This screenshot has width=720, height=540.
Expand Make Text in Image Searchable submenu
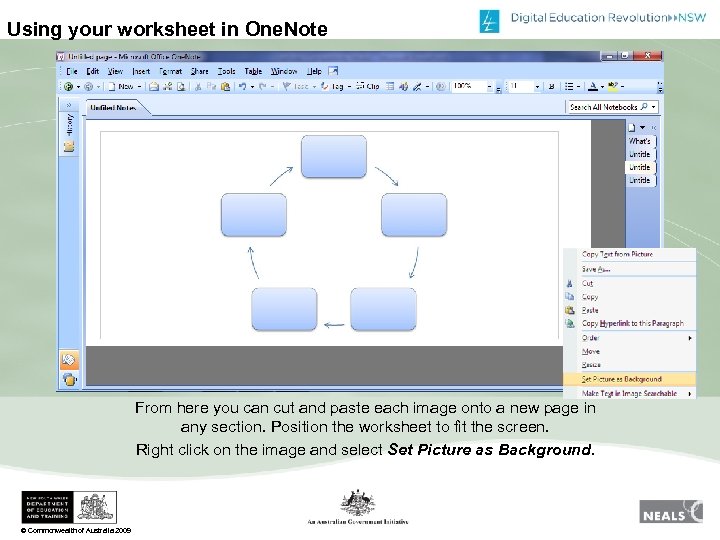pyautogui.click(x=630, y=394)
